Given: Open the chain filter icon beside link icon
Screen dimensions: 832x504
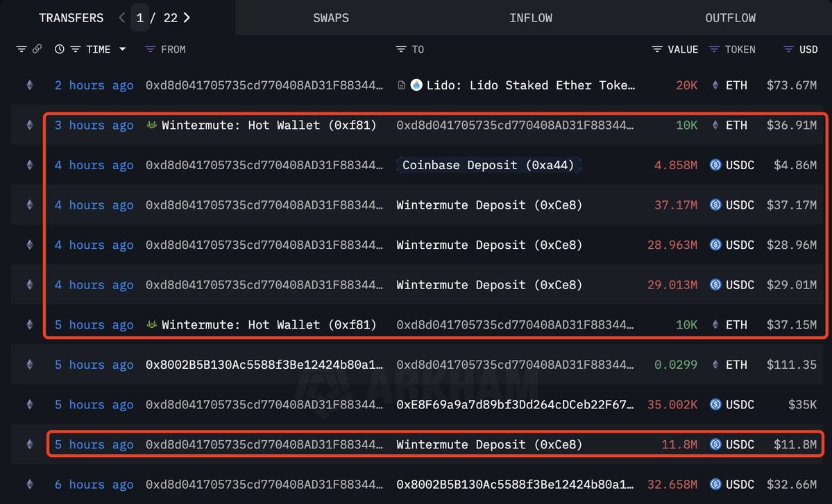Looking at the screenshot, I should 22,49.
